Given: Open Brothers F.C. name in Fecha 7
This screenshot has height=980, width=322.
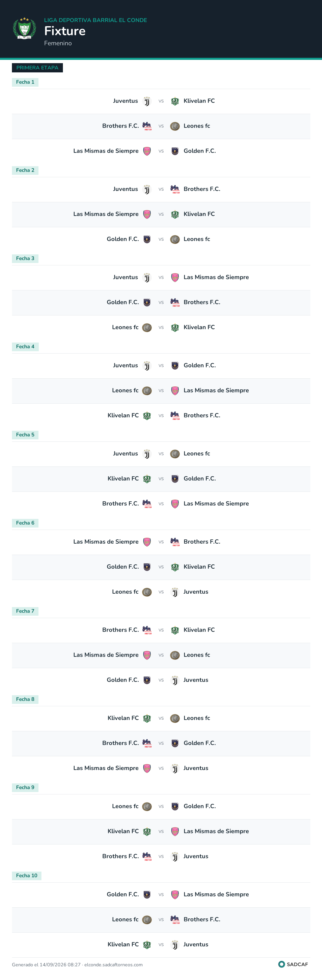Looking at the screenshot, I should 120,630.
